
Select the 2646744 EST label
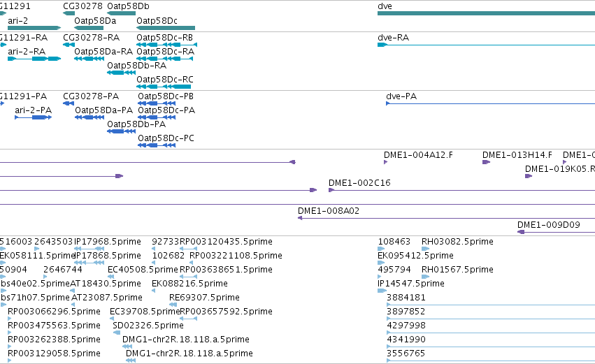tap(63, 270)
